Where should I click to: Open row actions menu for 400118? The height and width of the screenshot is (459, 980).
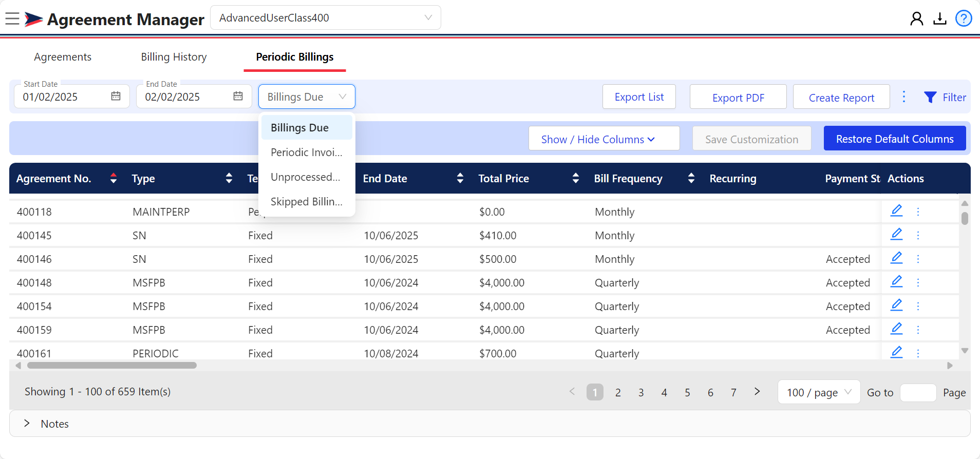click(918, 212)
